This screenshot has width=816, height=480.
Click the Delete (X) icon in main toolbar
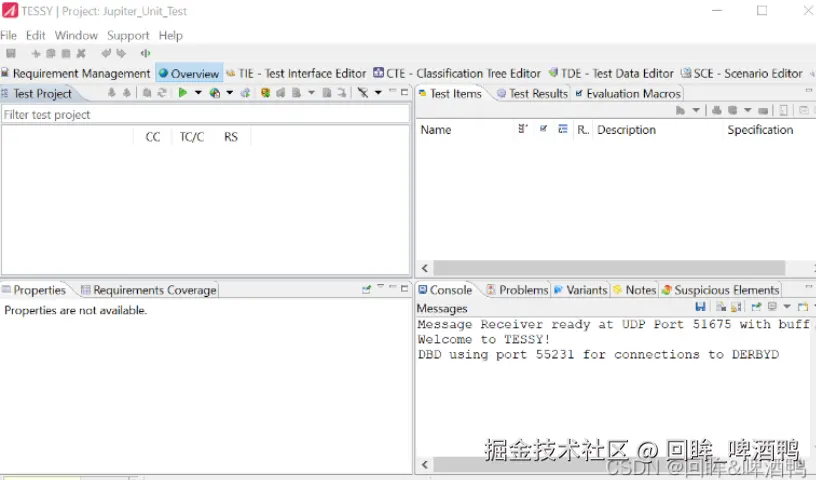pyautogui.click(x=81, y=53)
